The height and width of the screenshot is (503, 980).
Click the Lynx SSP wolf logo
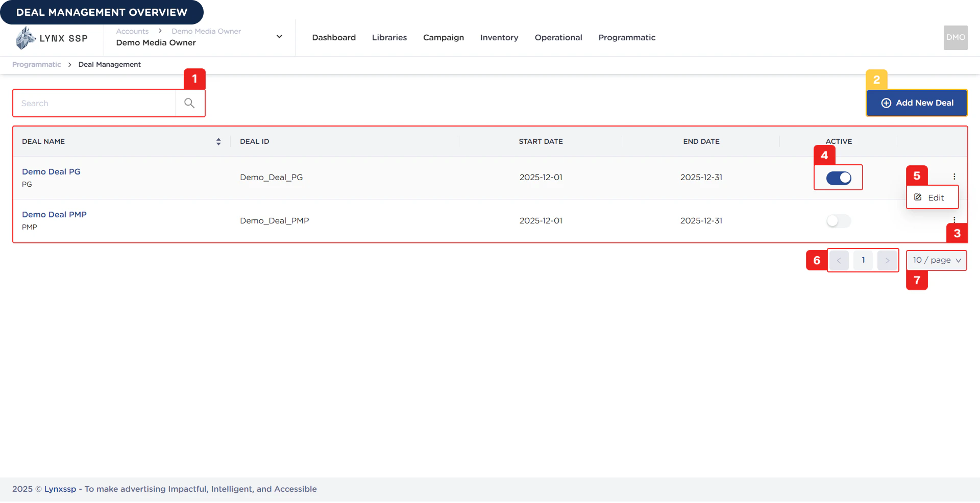coord(25,37)
